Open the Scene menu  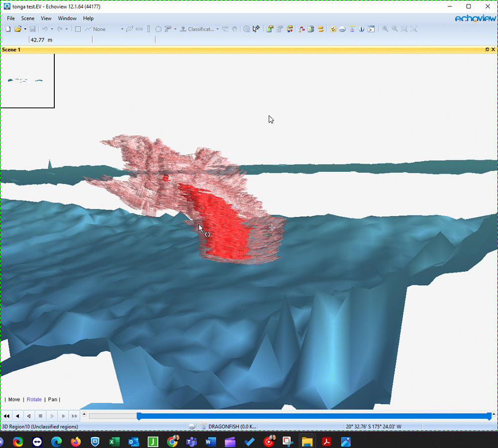(x=28, y=18)
